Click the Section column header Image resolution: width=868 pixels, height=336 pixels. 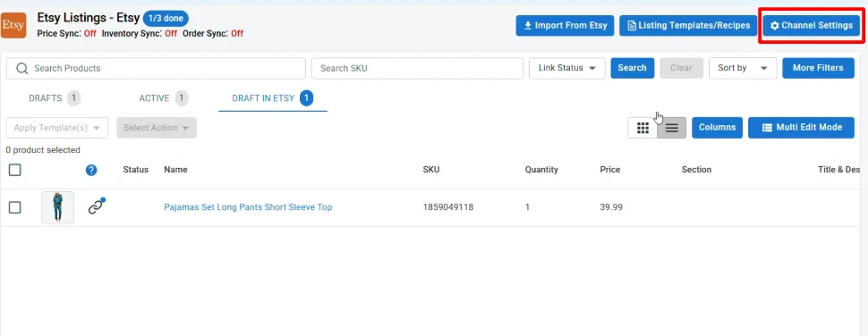click(x=696, y=170)
